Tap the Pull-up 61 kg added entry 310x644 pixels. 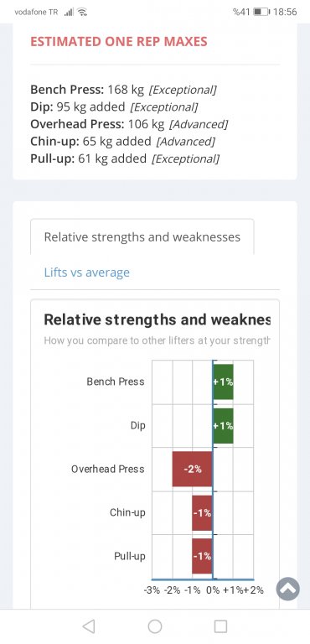click(125, 158)
